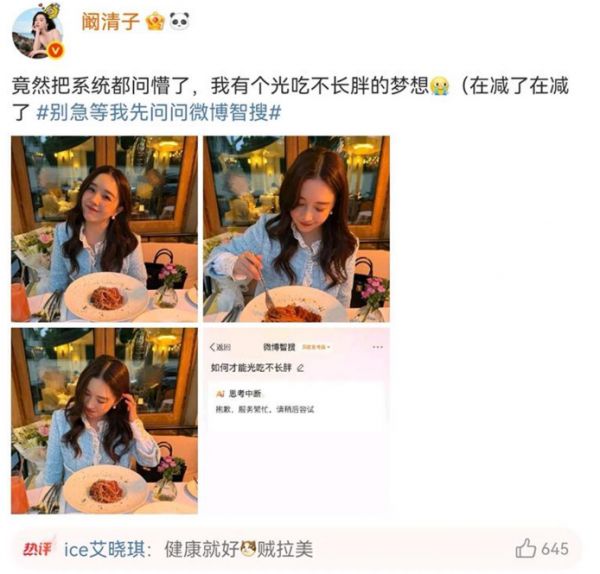The image size is (600, 574).
Task: Click the panda icon beside the username
Action: [x=179, y=21]
